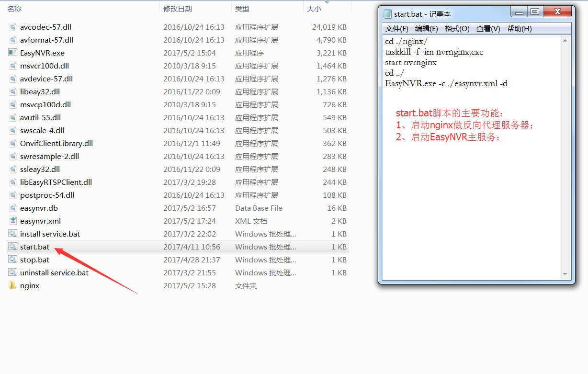Screen dimensions: 588x374
Task: Select the file name easynvr.db
Action: [39, 208]
